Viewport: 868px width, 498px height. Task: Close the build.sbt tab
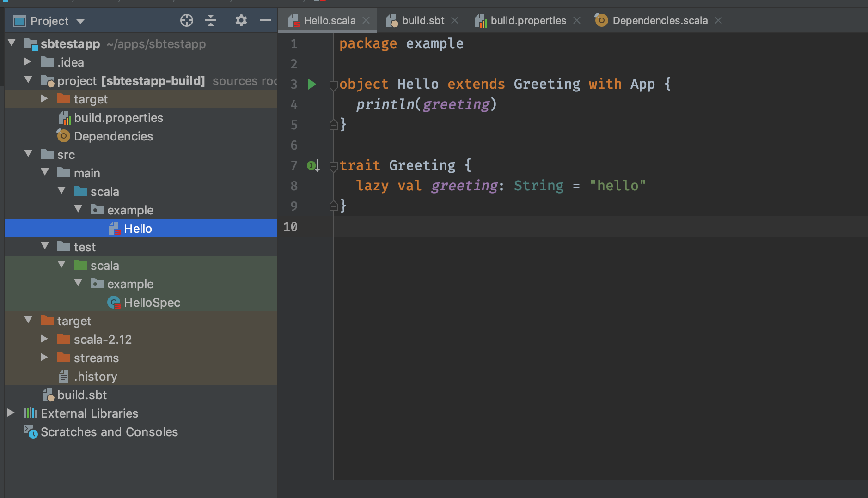coord(455,20)
